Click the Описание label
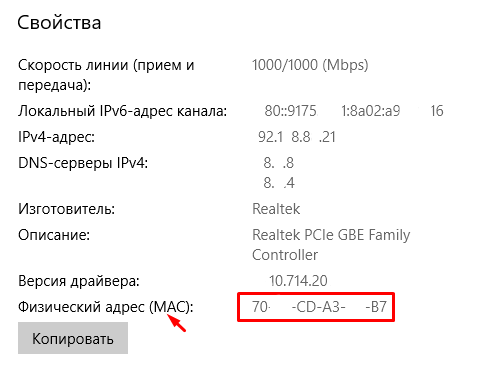 point(54,235)
